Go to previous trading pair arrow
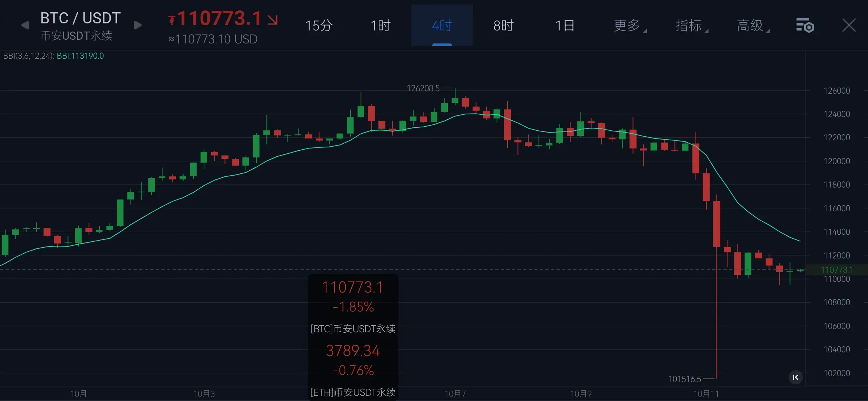The image size is (868, 401). [25, 25]
